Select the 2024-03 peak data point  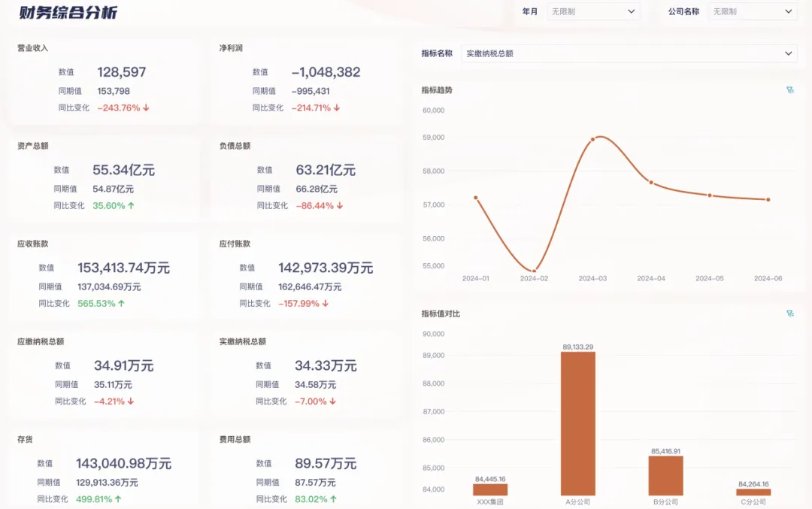coord(592,139)
